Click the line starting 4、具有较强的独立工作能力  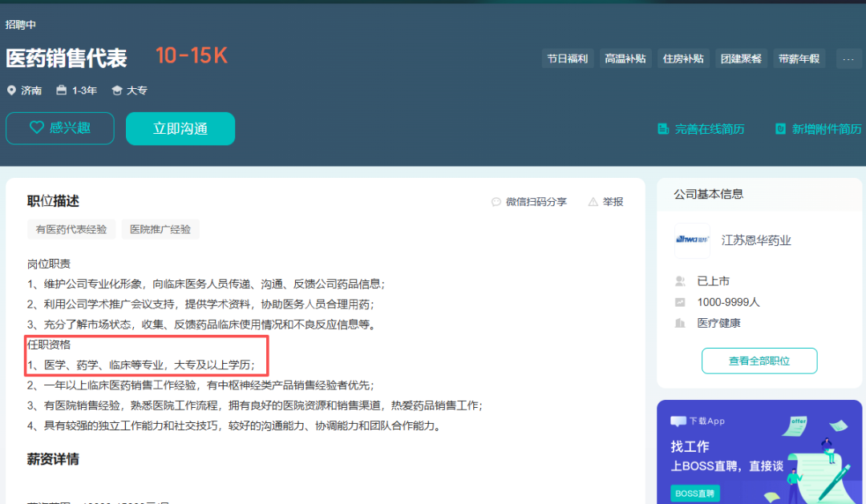[235, 426]
